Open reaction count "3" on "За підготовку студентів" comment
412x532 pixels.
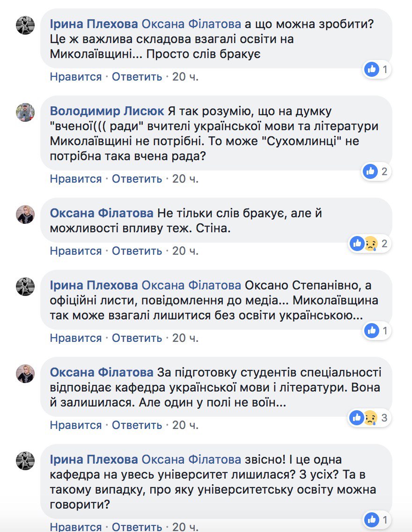point(384,418)
